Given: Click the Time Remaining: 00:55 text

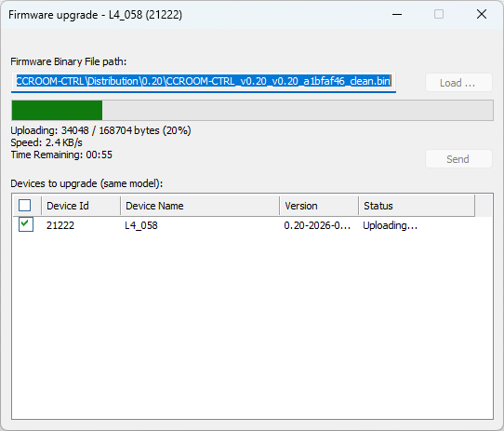Looking at the screenshot, I should (x=61, y=155).
